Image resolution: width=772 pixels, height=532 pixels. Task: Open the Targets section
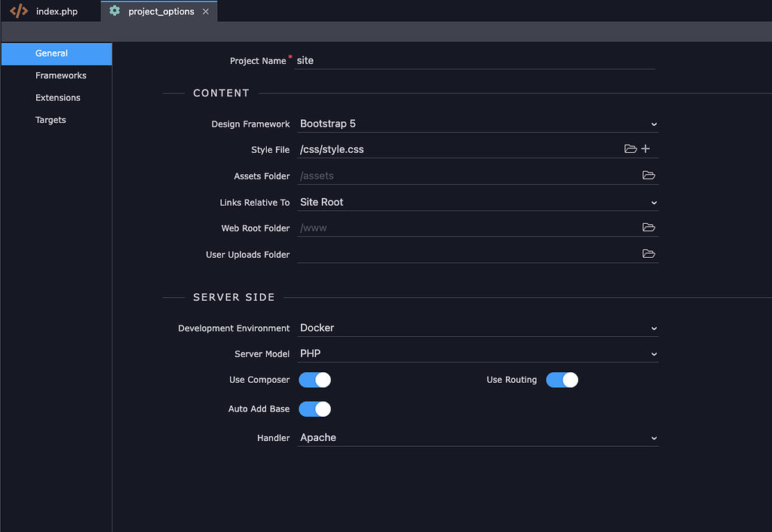(x=51, y=119)
